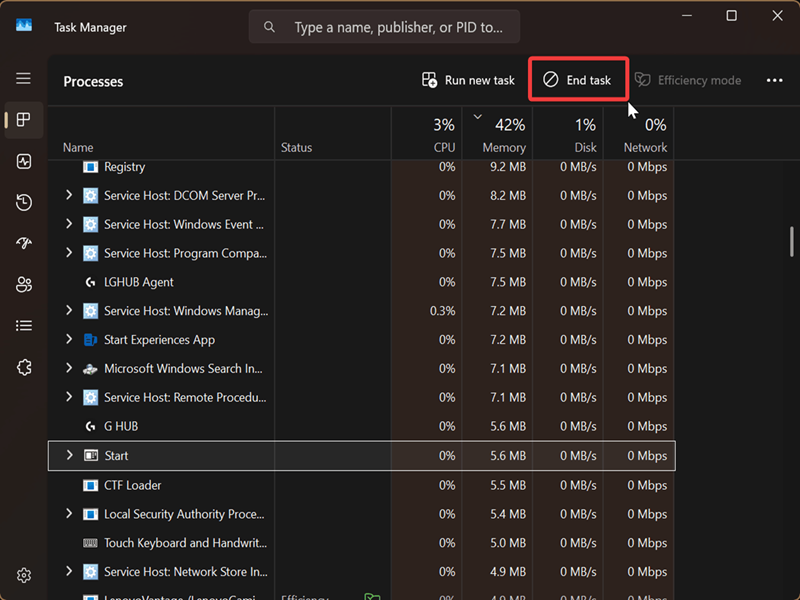
Task: Click the G HUB process icon
Action: [90, 427]
